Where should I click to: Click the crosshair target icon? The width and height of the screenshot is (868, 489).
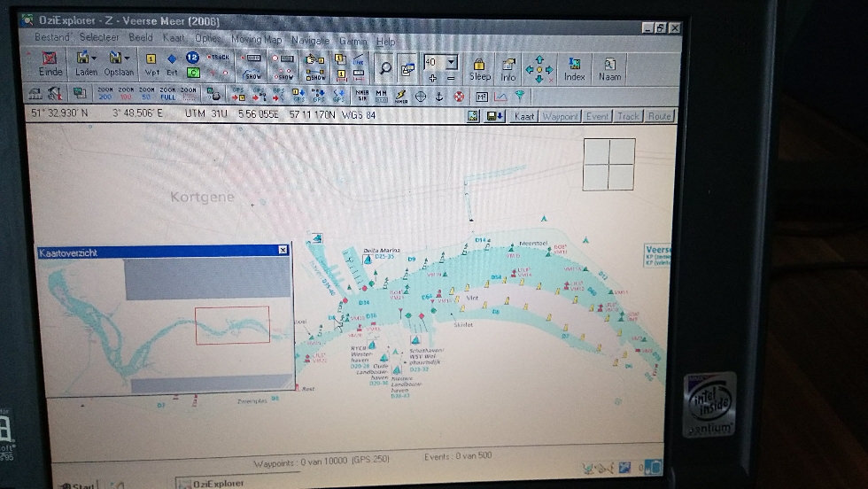pos(420,97)
